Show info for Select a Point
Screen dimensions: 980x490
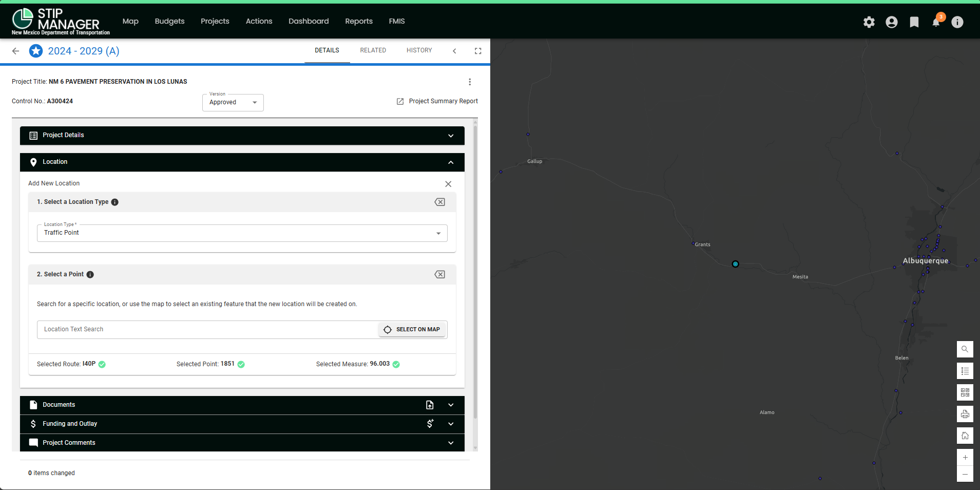[90, 275]
